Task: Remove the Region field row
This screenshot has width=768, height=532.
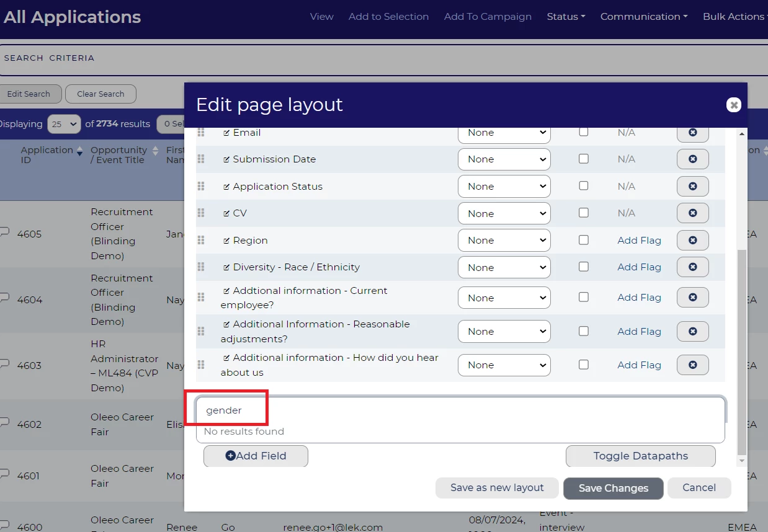Action: 692,241
